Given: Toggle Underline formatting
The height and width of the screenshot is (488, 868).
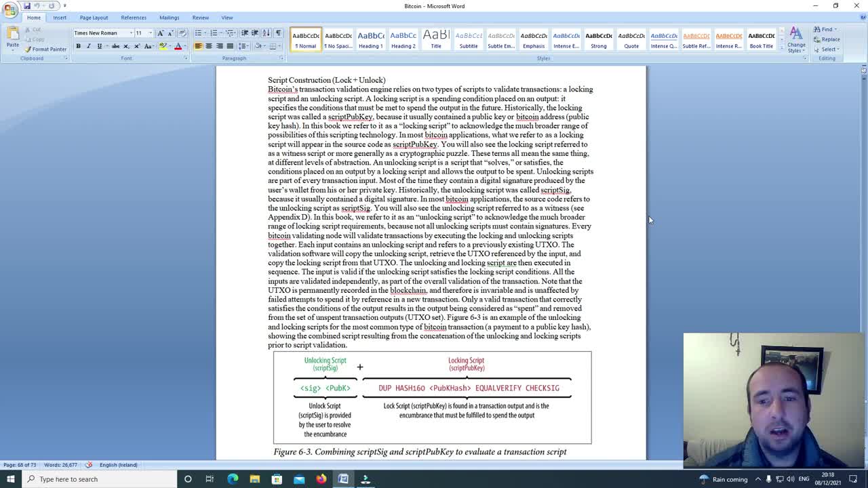Looking at the screenshot, I should click(x=99, y=46).
